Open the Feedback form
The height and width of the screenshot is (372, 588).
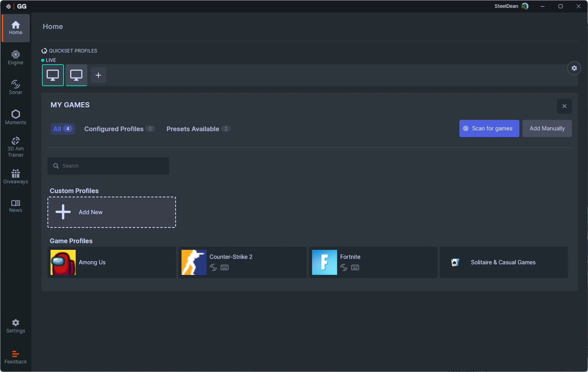click(x=16, y=357)
